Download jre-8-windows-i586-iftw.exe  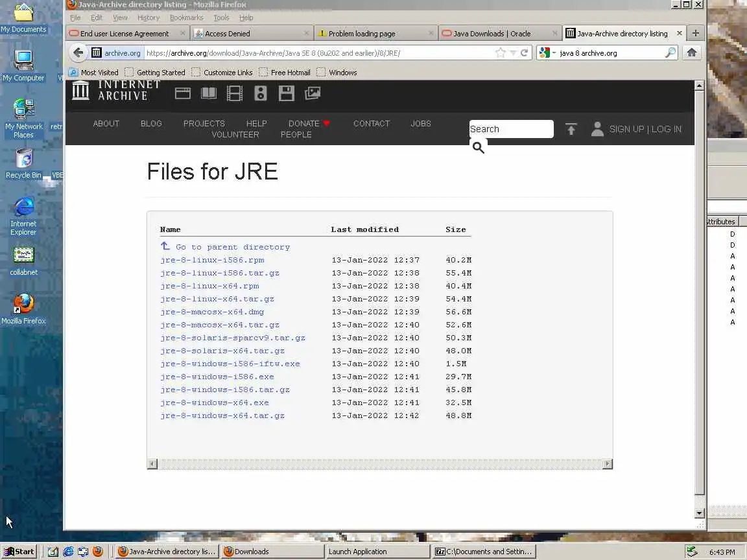[x=230, y=364]
